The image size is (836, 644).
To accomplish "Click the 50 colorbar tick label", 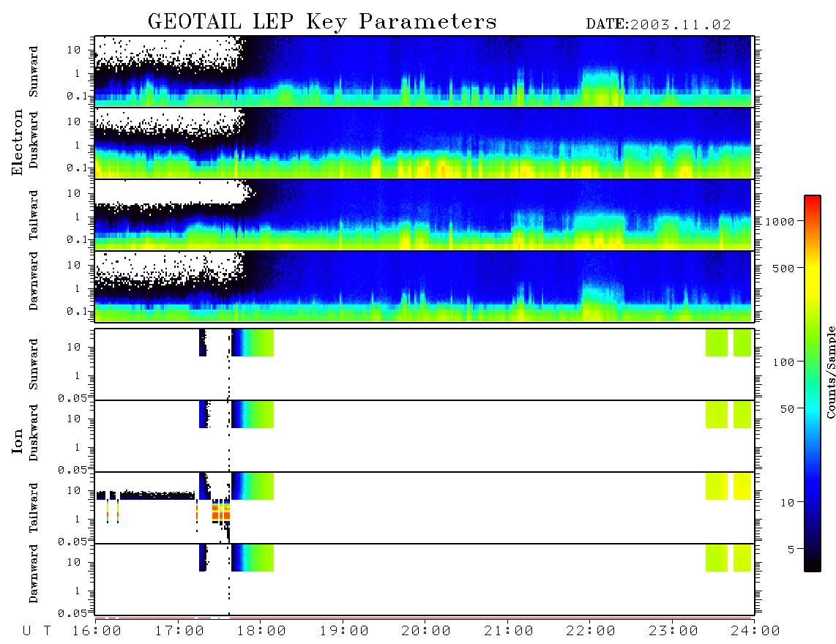I will (x=787, y=409).
